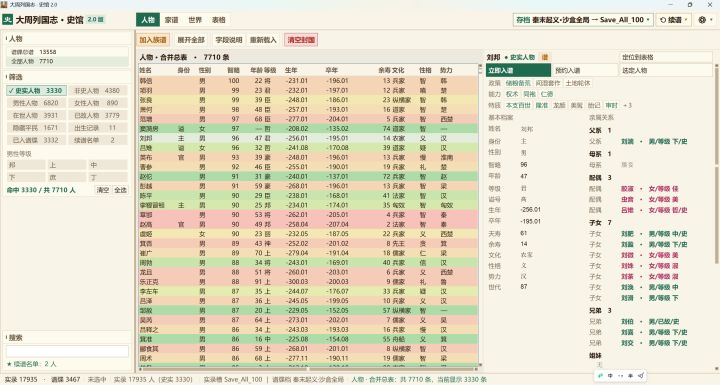Click the table's vertical scrollbar
720x385 pixels.
(x=480, y=216)
